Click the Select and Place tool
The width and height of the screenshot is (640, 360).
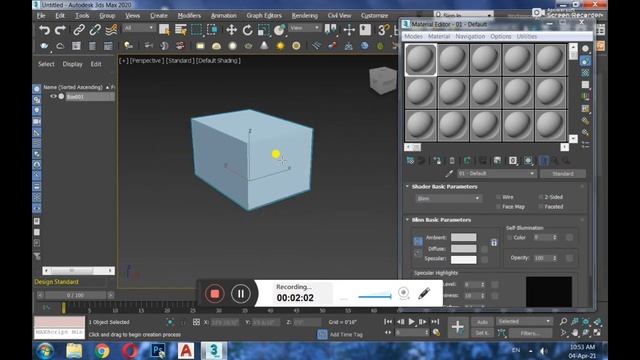280,30
